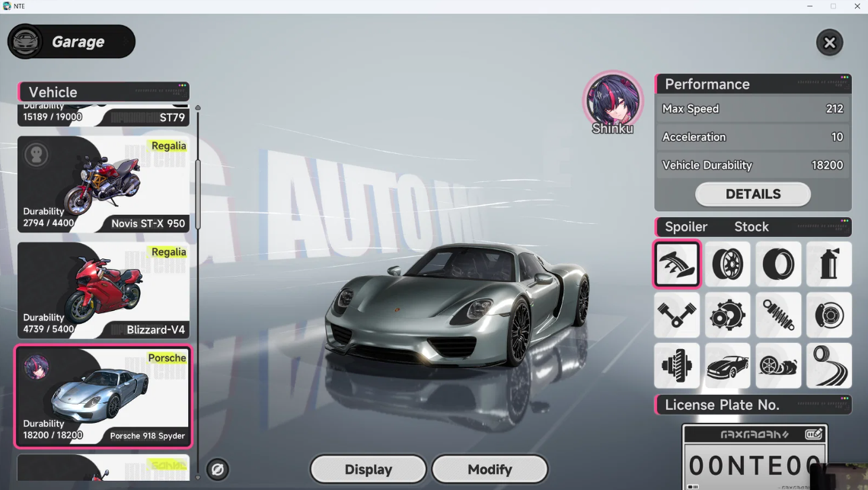Click the driver slot on Novis card
868x490 pixels.
click(x=37, y=155)
